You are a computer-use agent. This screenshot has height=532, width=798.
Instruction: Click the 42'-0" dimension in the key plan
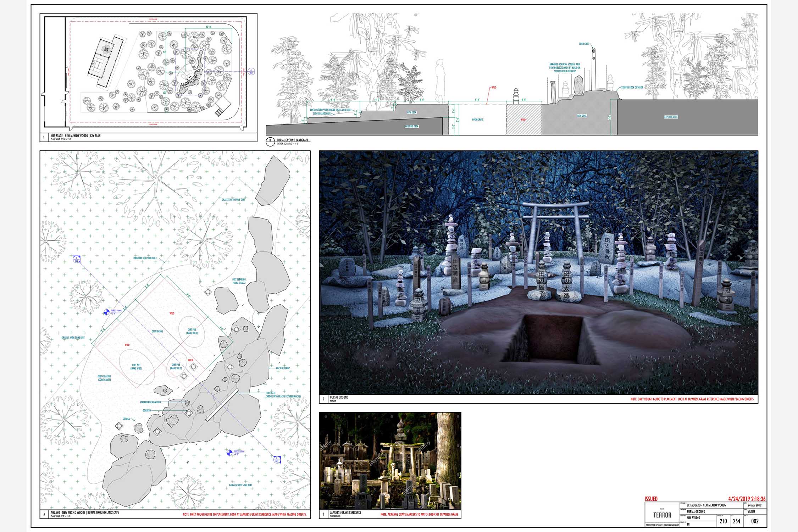[209, 27]
